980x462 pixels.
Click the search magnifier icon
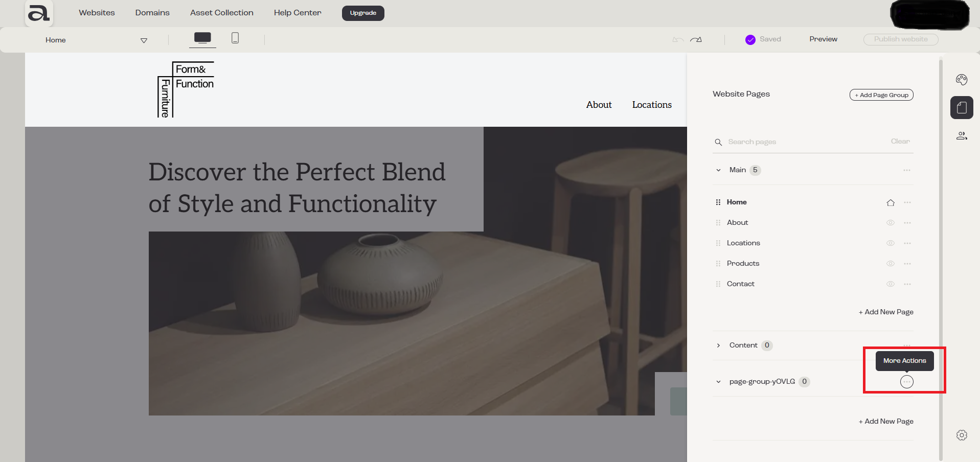718,142
